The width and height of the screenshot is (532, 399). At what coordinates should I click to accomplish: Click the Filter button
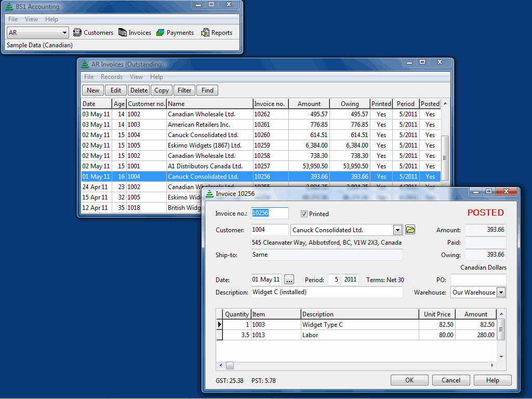[184, 90]
